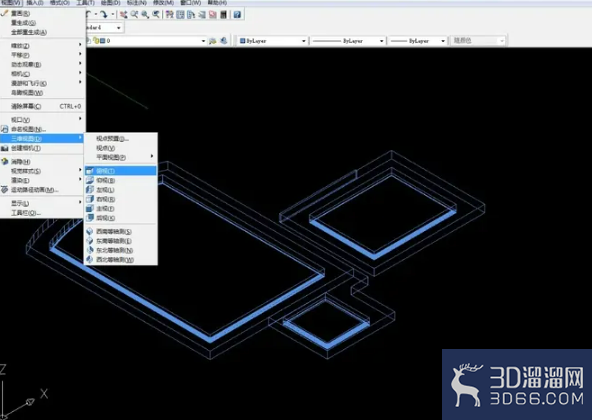Click the Zoom Previous icon

(156, 14)
